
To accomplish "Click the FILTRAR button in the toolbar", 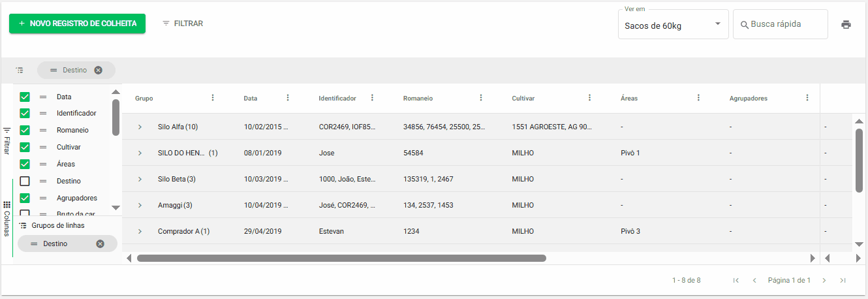I will click(183, 24).
